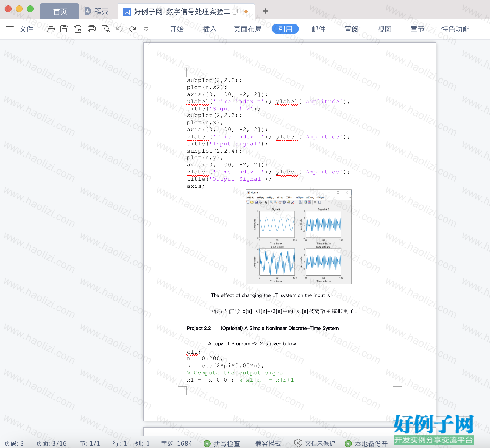Screen dimensions: 490x448
Task: Toggle 本地备份开 local backup
Action: [367, 443]
